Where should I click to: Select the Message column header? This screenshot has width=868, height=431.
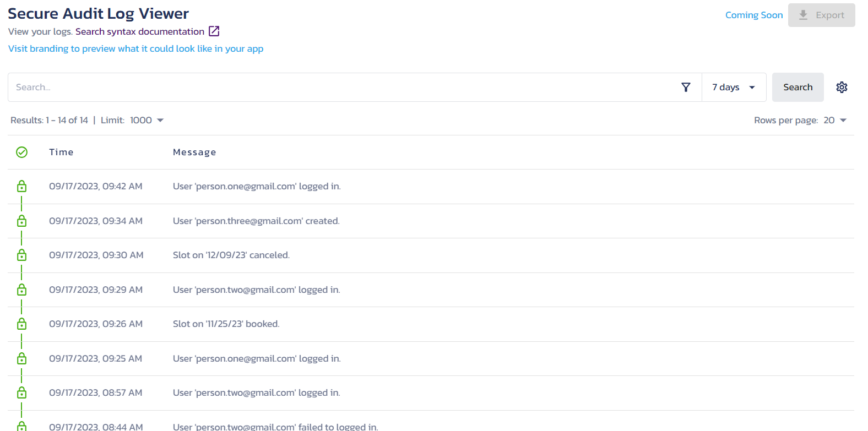[x=194, y=152]
